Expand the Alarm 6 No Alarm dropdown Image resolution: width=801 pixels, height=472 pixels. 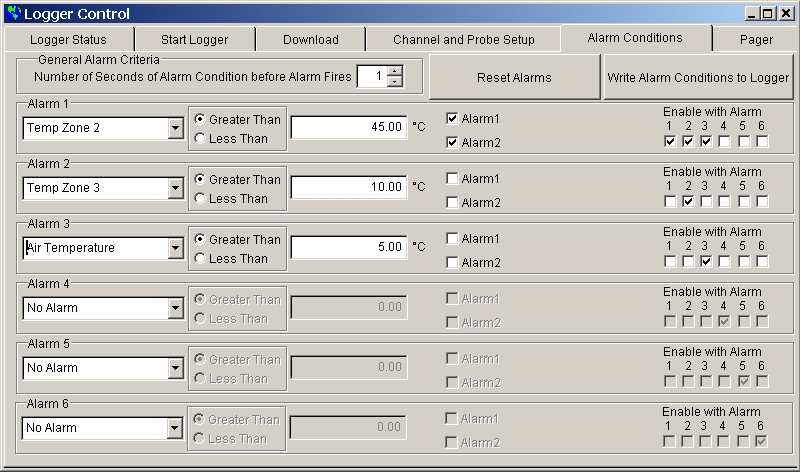174,428
